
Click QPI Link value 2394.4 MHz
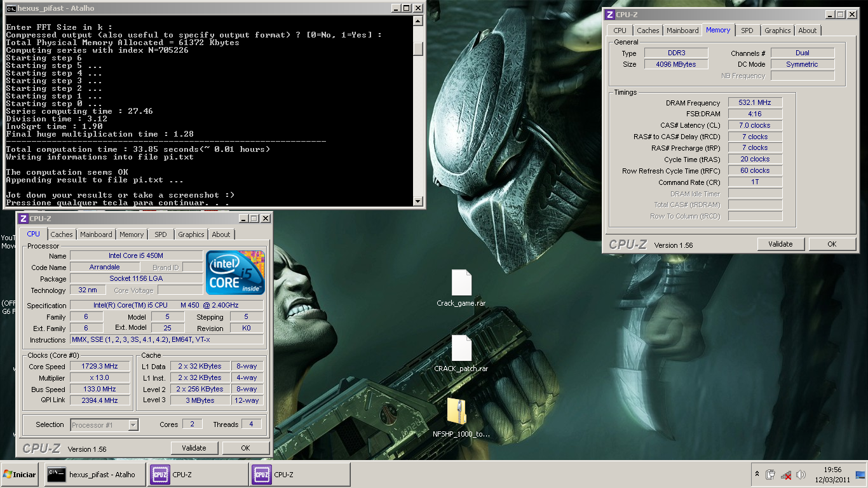coord(100,400)
